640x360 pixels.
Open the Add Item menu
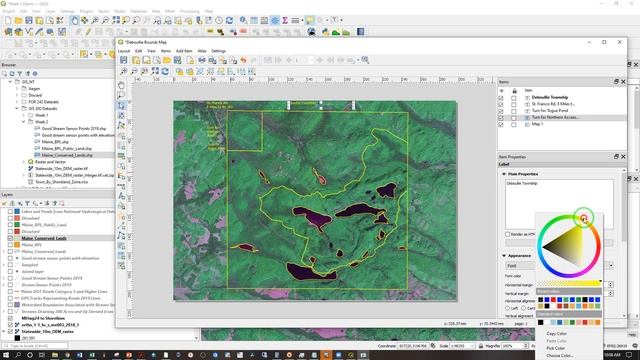[x=184, y=51]
